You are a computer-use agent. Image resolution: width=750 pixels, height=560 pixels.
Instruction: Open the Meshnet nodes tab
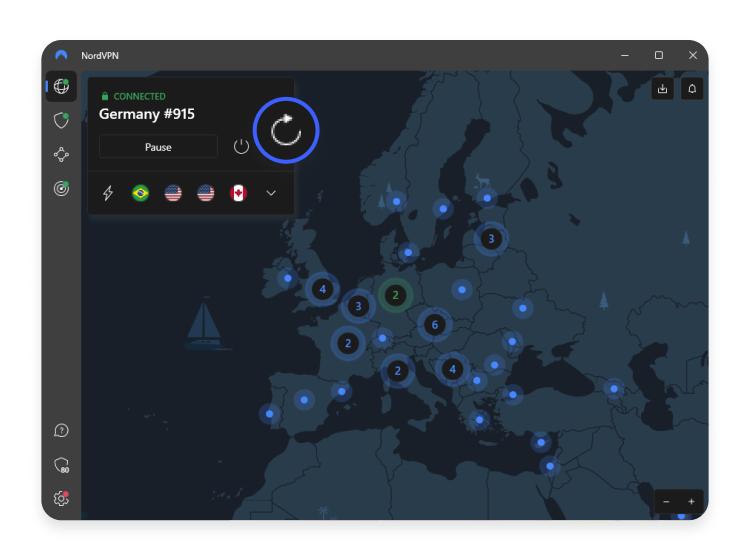61,154
